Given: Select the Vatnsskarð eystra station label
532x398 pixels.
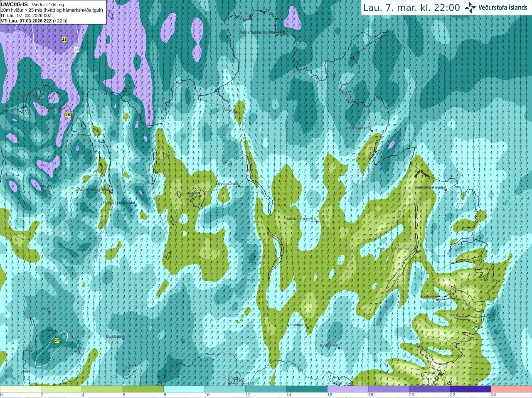Looking at the screenshot, I should 431,187.
